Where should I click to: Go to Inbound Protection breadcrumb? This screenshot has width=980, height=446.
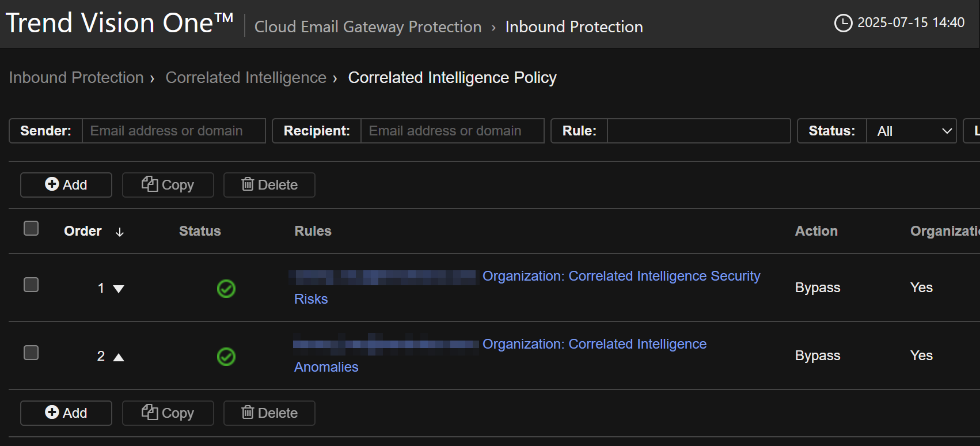point(76,78)
